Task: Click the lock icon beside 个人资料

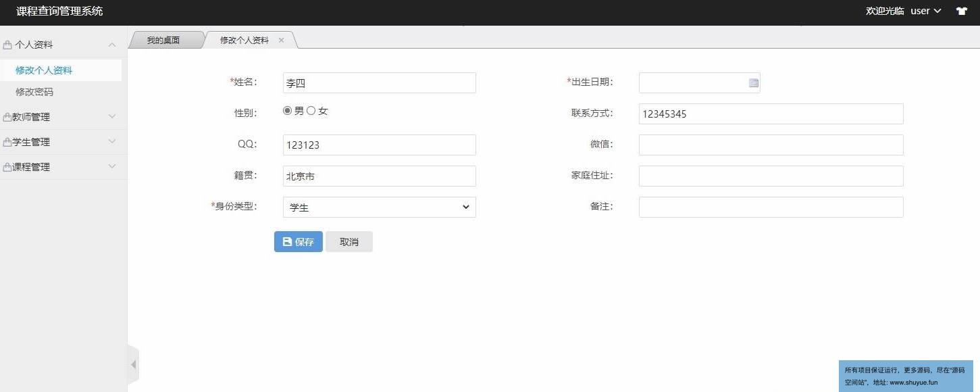Action: click(x=7, y=45)
